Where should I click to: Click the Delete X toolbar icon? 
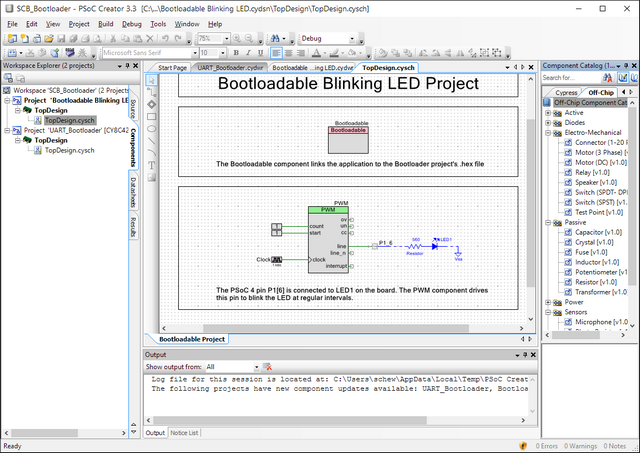pyautogui.click(x=150, y=39)
